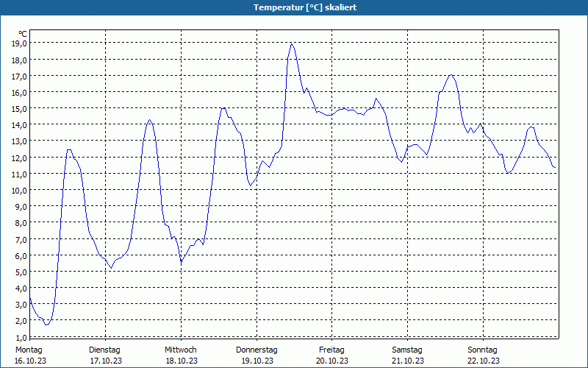Click the lowest curve point on Monday
Viewport: 588px width, 368px height.
pyautogui.click(x=46, y=325)
